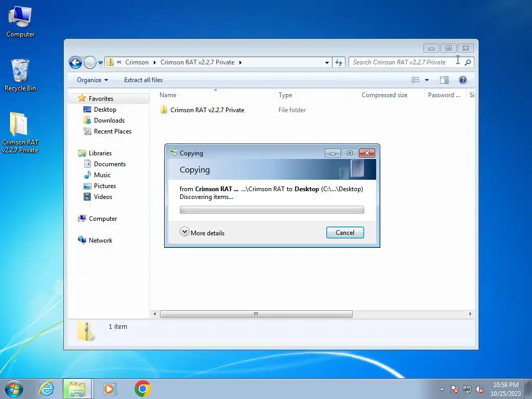Click the File folder type cell
Screen dimensions: 532x399
tap(292, 110)
